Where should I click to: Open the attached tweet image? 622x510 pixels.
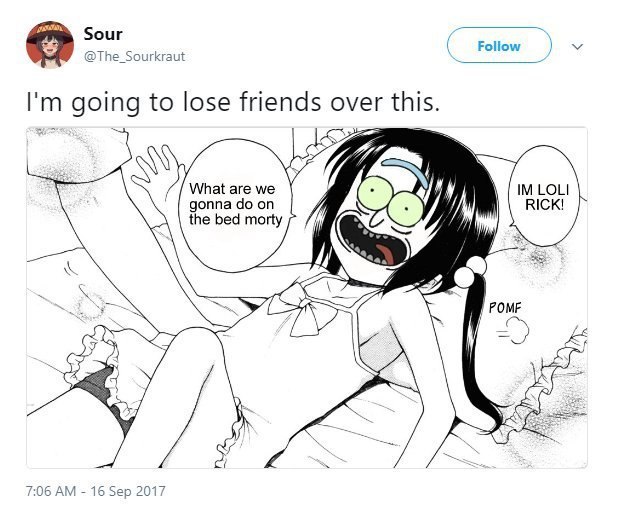click(x=307, y=298)
